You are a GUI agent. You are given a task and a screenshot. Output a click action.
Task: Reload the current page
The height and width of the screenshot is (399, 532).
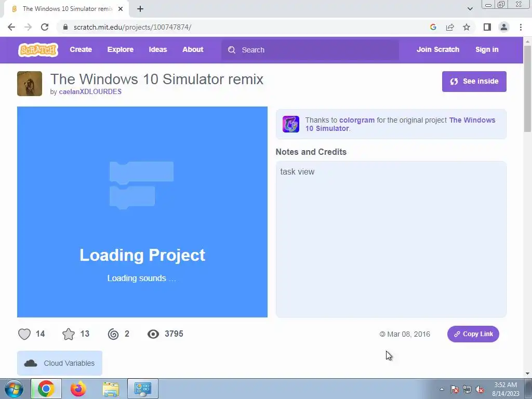[45, 27]
